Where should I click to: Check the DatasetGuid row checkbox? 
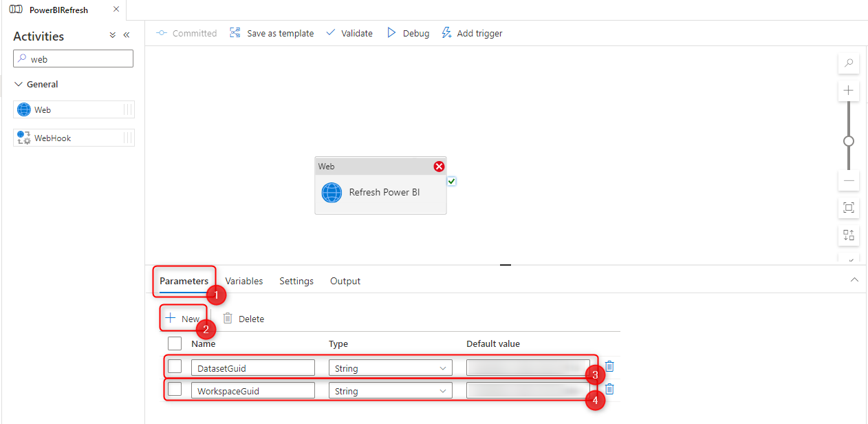(x=175, y=366)
